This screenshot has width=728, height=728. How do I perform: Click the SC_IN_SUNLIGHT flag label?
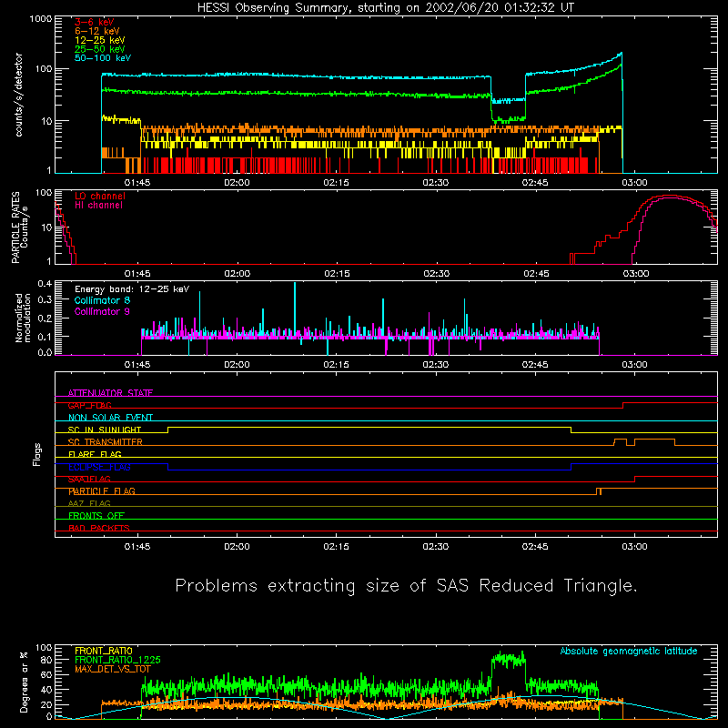click(x=105, y=430)
